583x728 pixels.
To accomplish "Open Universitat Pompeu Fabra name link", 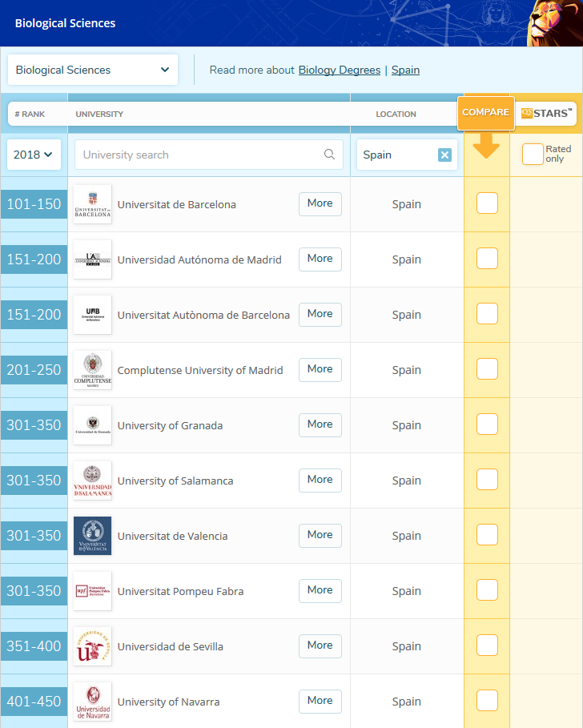I will coord(180,592).
